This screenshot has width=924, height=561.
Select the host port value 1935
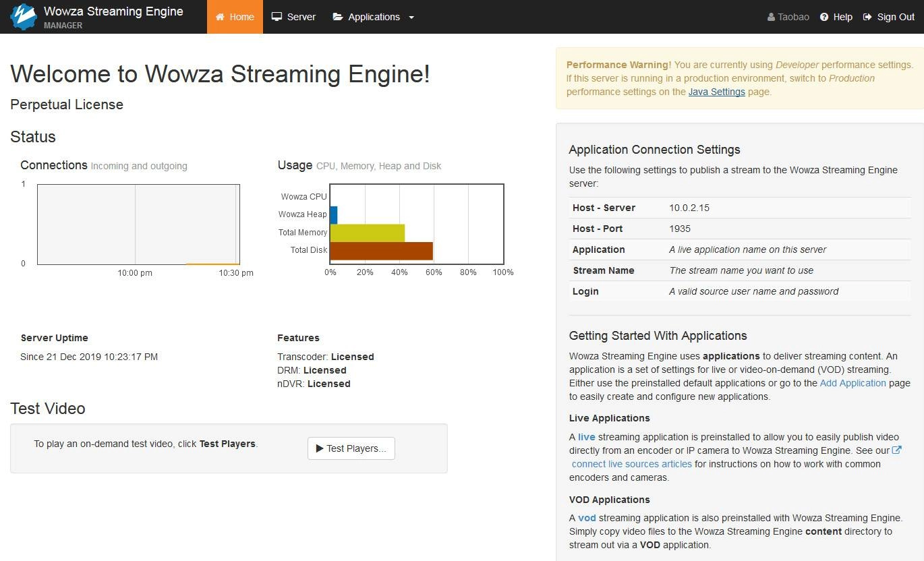tap(680, 229)
